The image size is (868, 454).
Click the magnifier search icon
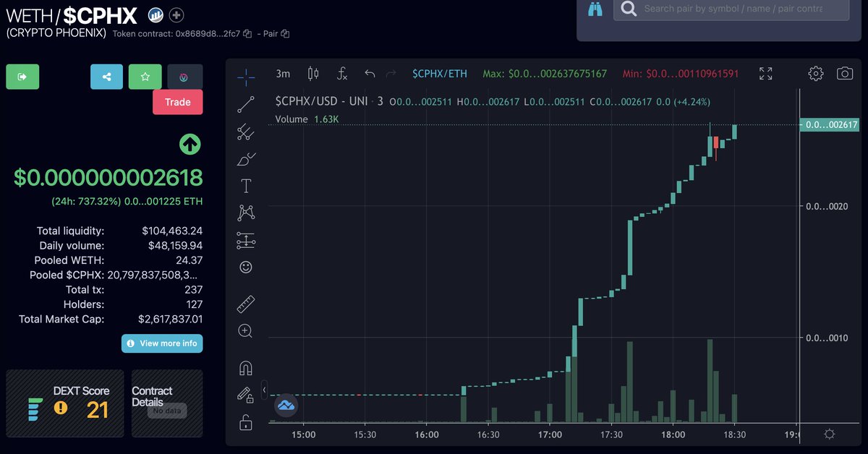pyautogui.click(x=629, y=9)
